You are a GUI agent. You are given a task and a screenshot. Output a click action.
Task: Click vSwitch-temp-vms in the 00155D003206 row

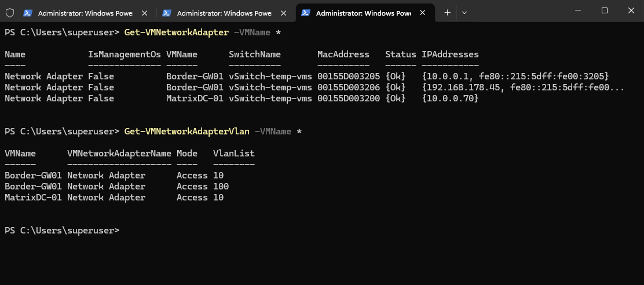(x=270, y=87)
